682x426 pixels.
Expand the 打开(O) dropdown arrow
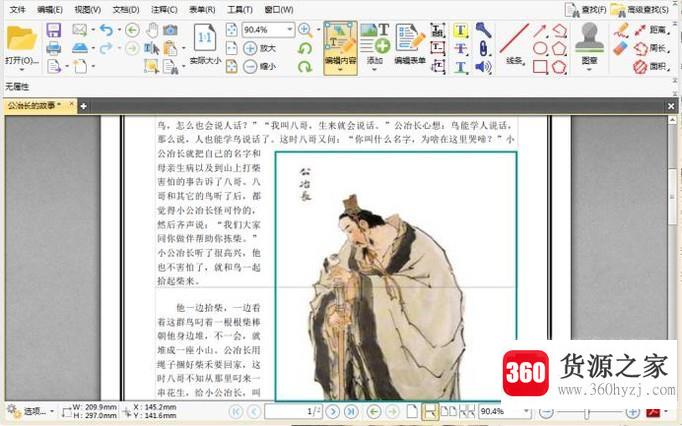tap(22, 70)
